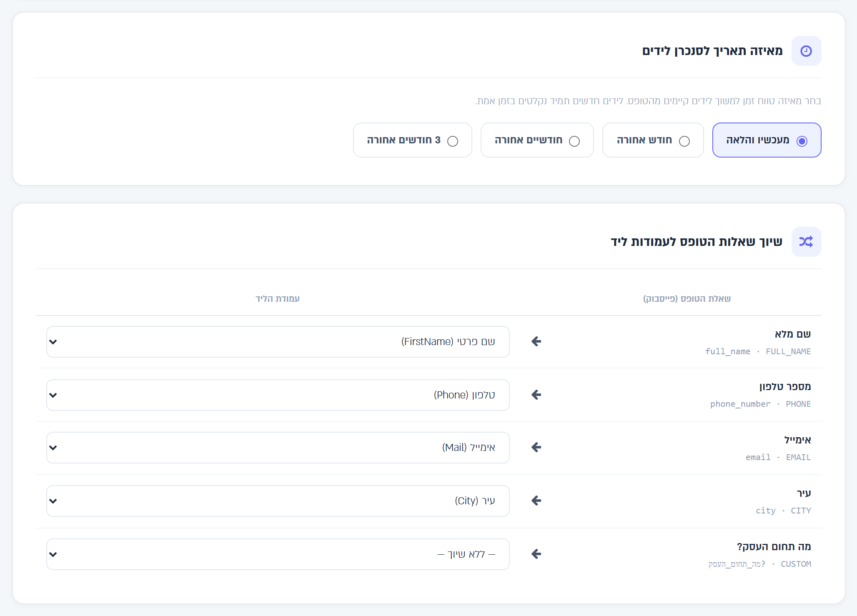The image size is (857, 616).
Task: Open the שם פרטי (FirstName) dropdown
Action: click(x=278, y=342)
